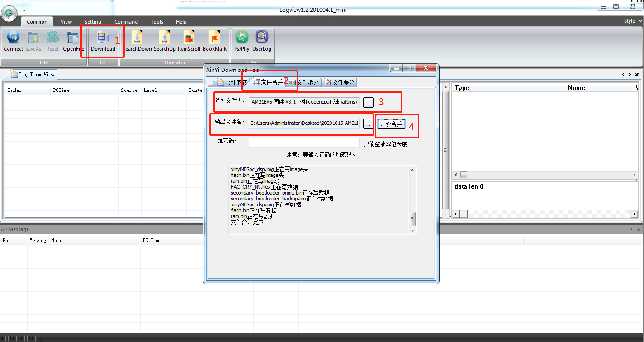
Task: Pin the Air Message panel
Action: (x=631, y=229)
